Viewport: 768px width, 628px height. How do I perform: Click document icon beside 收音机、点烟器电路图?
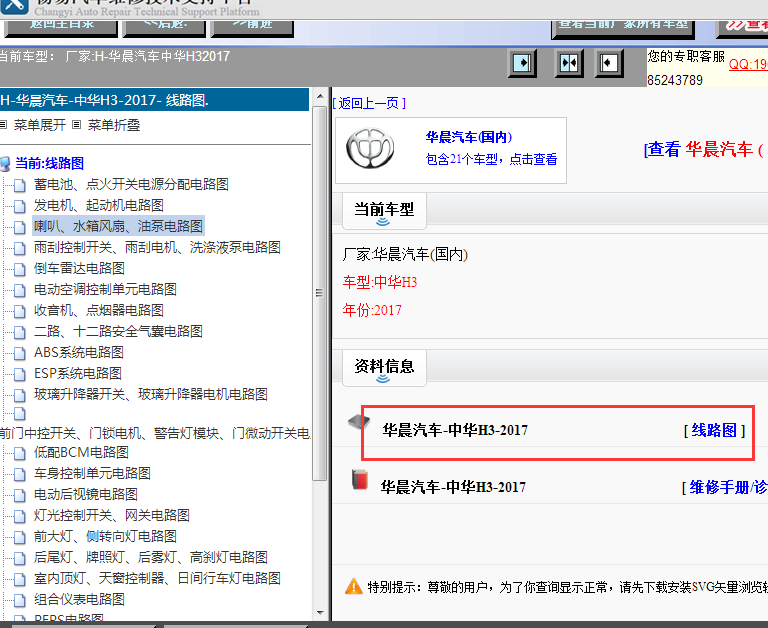[x=20, y=311]
